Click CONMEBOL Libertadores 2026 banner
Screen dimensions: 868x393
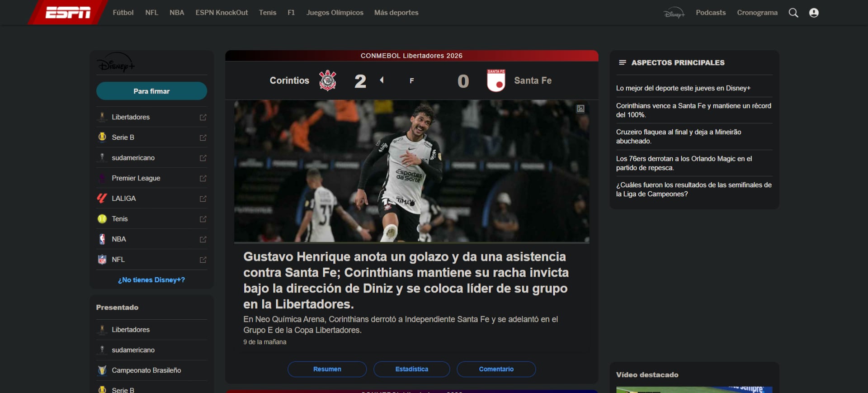411,56
